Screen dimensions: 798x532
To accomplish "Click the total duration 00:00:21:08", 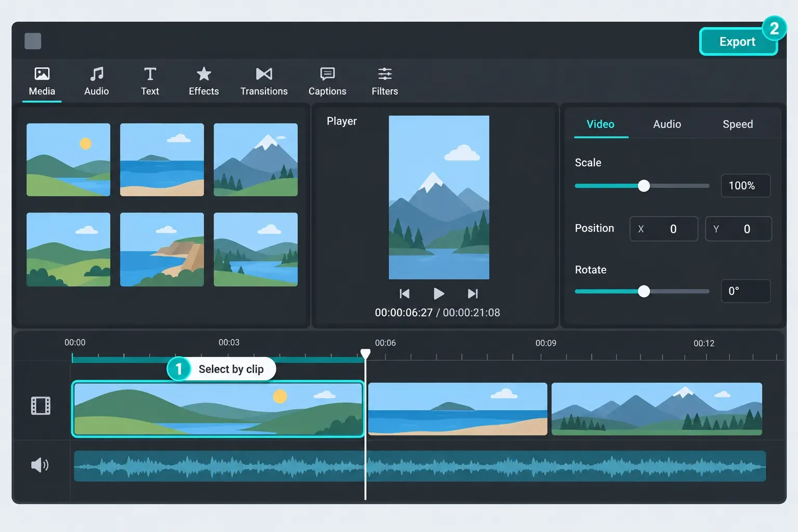I will (471, 313).
